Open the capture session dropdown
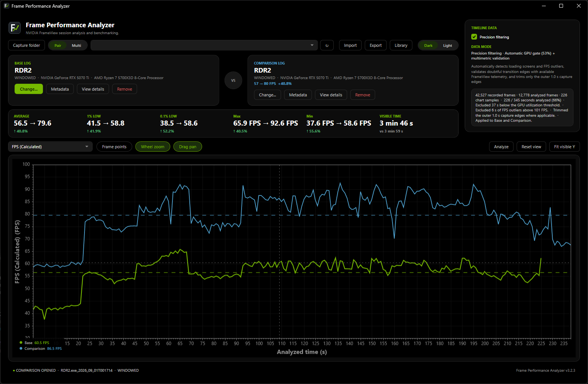 [204, 45]
